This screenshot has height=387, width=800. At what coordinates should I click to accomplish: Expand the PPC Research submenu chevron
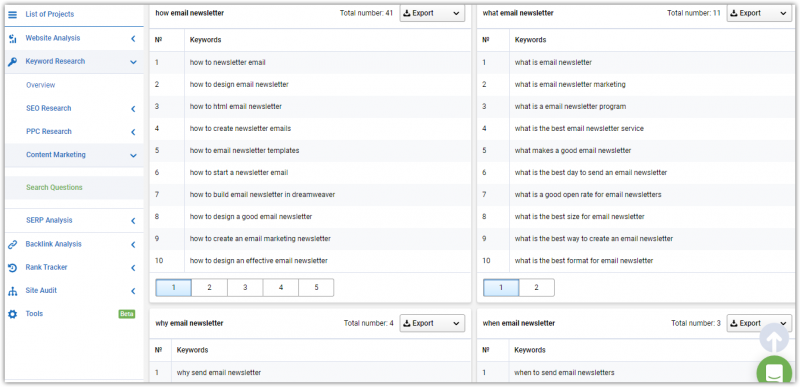click(x=133, y=132)
